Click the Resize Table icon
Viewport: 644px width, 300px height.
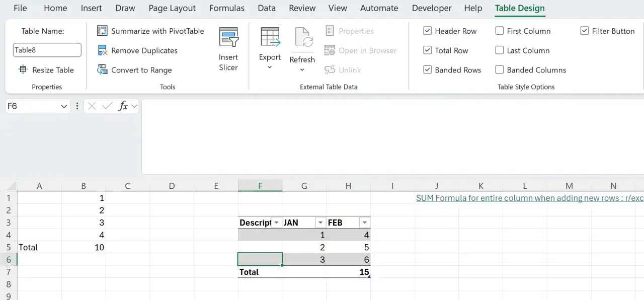pos(23,70)
